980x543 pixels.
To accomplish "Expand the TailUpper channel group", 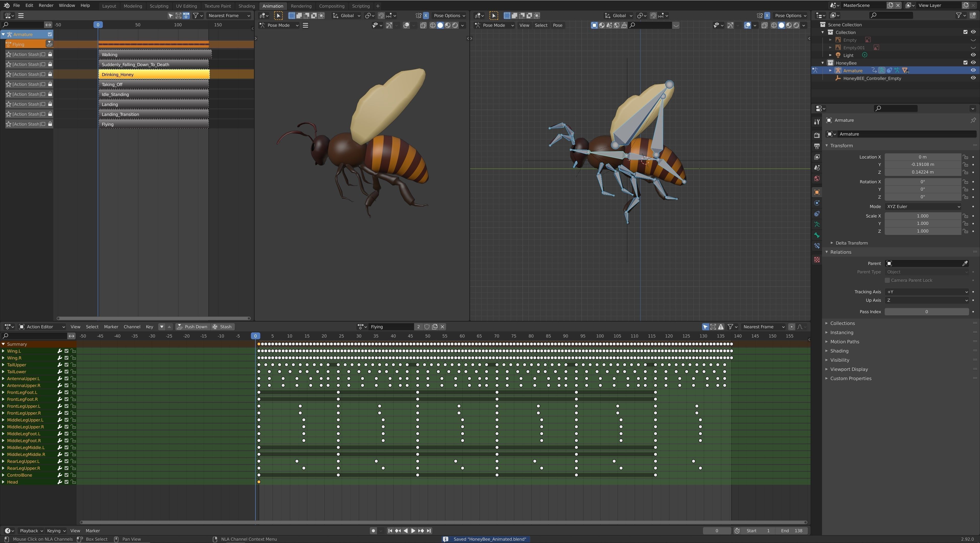I will [3, 365].
